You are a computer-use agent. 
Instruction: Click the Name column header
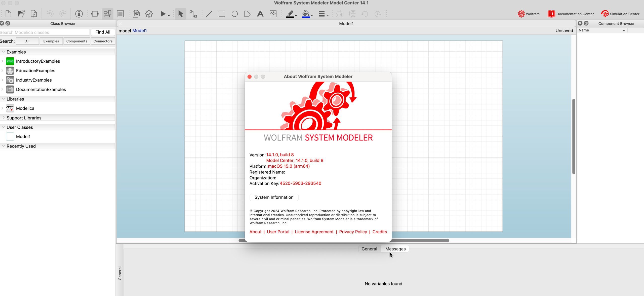[x=602, y=30]
